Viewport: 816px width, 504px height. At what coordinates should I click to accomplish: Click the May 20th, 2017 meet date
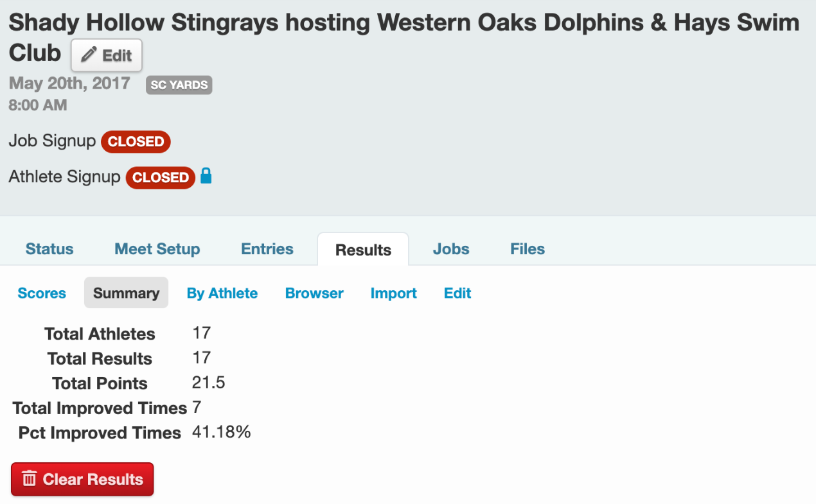pyautogui.click(x=69, y=83)
